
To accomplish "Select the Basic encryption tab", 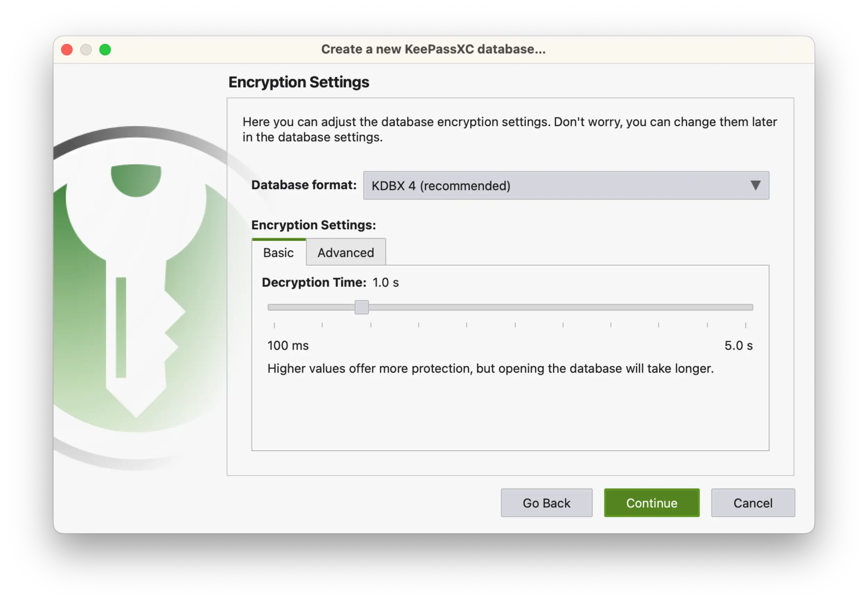I will (x=278, y=252).
